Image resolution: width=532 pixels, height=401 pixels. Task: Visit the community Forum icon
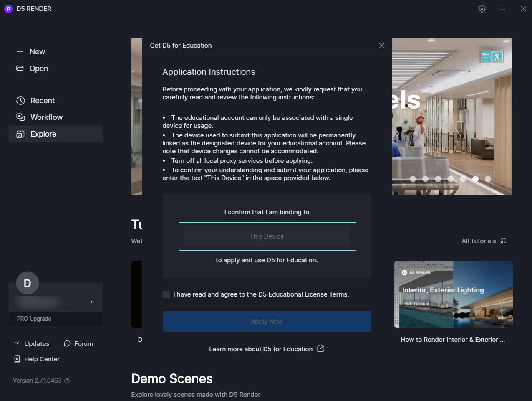[67, 343]
